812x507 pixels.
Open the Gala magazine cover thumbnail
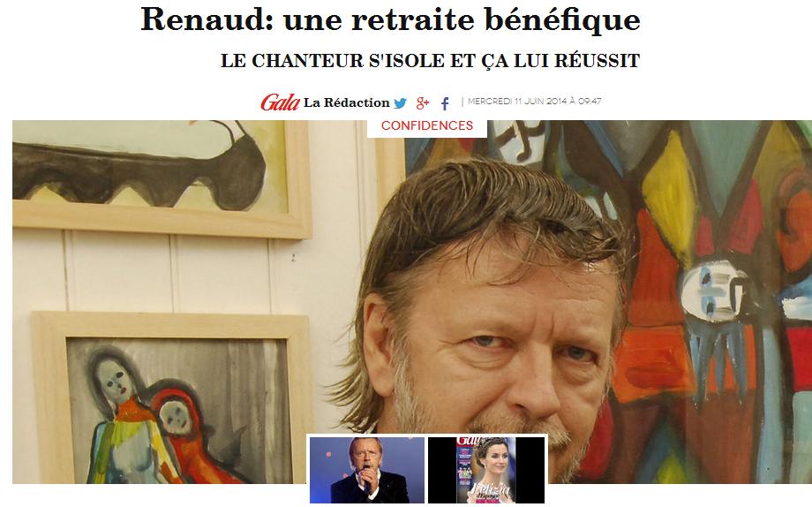[x=485, y=470]
